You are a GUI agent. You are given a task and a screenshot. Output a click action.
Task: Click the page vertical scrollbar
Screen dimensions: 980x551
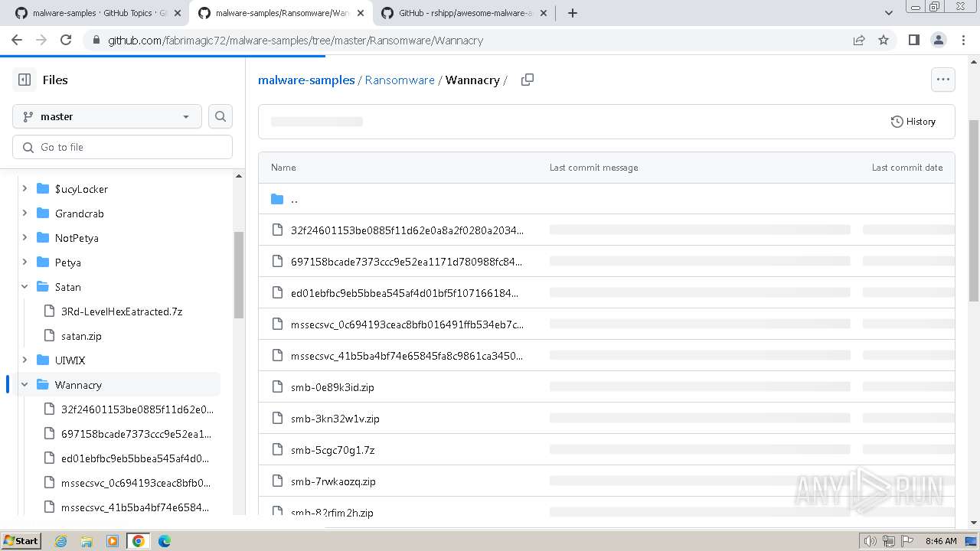coord(974,210)
